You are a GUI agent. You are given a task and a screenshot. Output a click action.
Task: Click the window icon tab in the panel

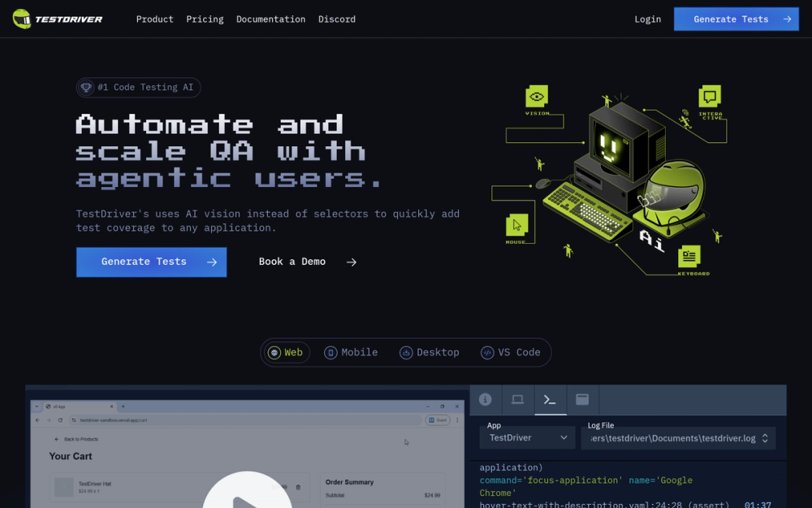(582, 399)
